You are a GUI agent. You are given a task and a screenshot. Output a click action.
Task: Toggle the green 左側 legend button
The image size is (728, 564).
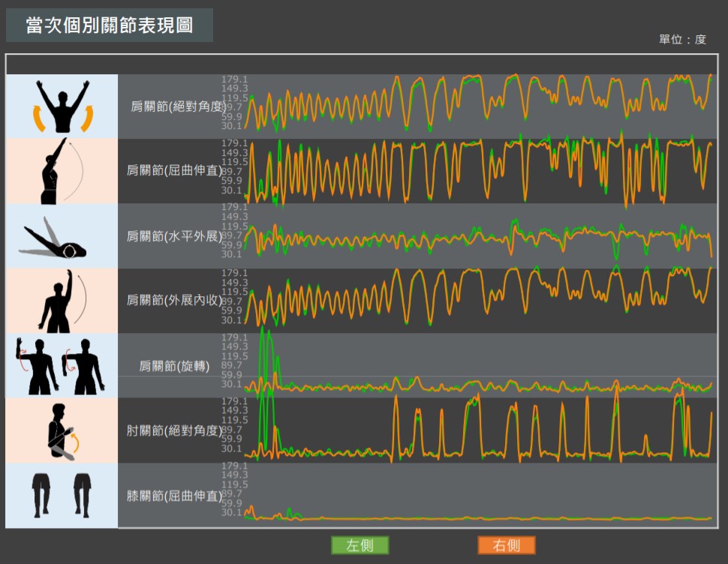(360, 545)
